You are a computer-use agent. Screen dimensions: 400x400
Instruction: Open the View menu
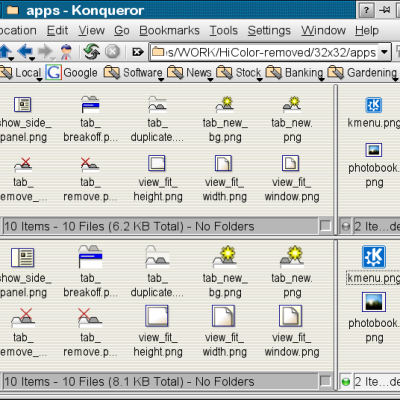point(91,30)
